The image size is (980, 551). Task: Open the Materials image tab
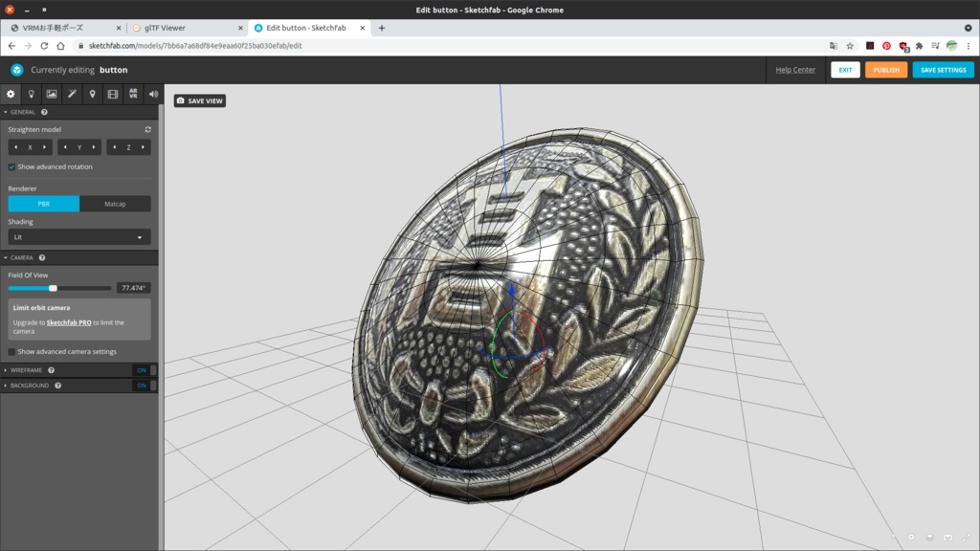coord(52,95)
